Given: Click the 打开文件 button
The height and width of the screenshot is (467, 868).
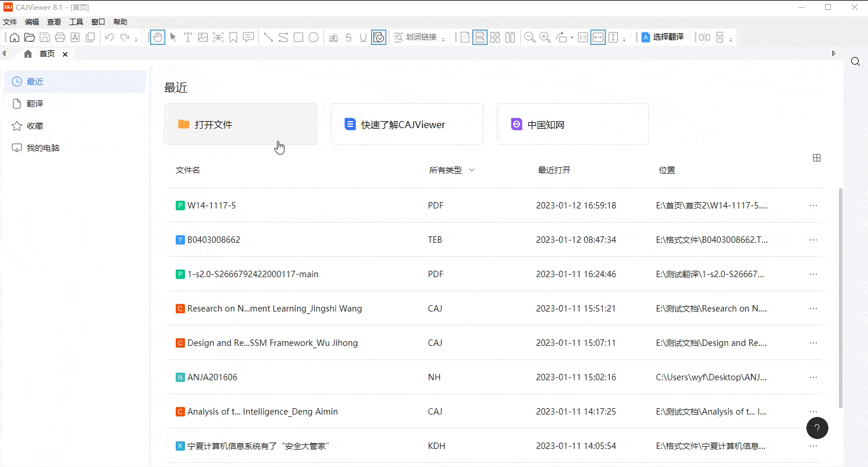Looking at the screenshot, I should 241,124.
